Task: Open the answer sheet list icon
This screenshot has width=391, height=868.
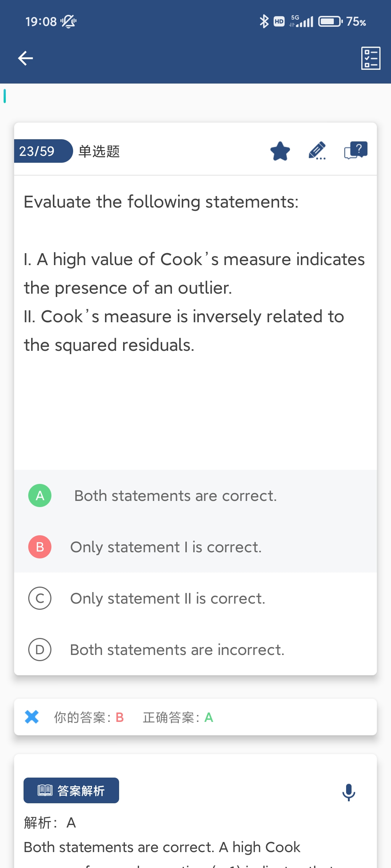Action: tap(371, 58)
